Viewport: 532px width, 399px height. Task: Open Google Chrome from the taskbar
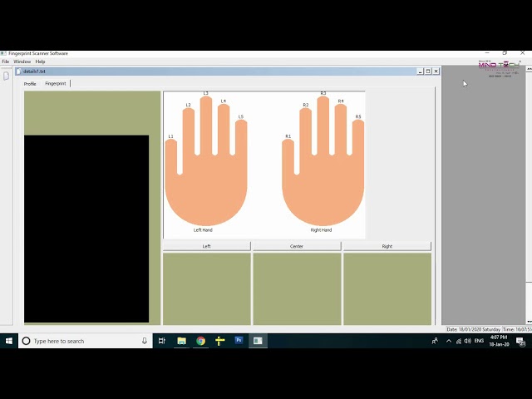pyautogui.click(x=201, y=341)
